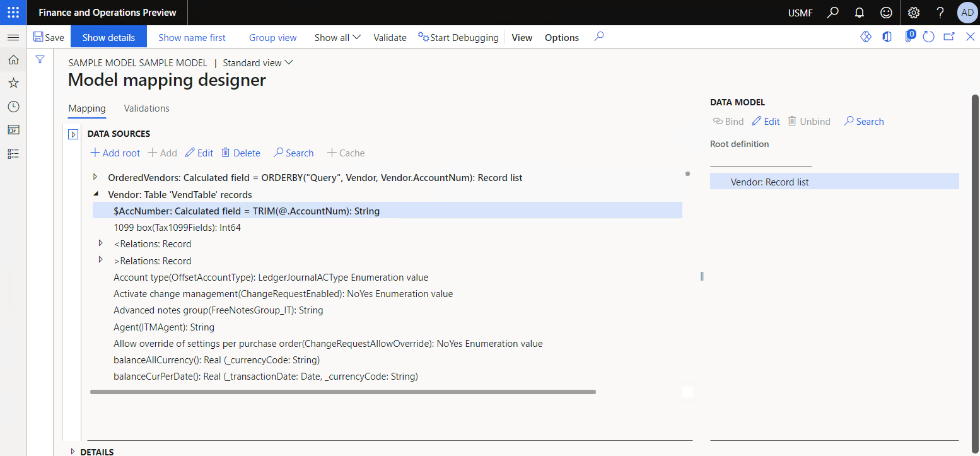Open the page in a new window

[x=949, y=37]
